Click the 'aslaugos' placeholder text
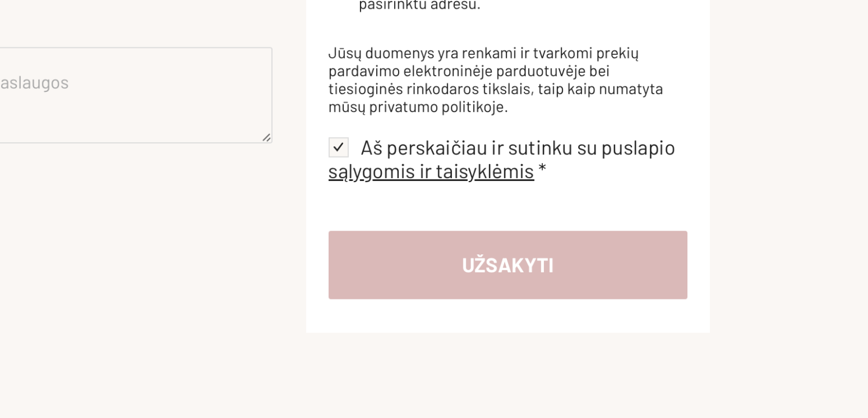Screen dimensions: 868x418 click(x=34, y=83)
